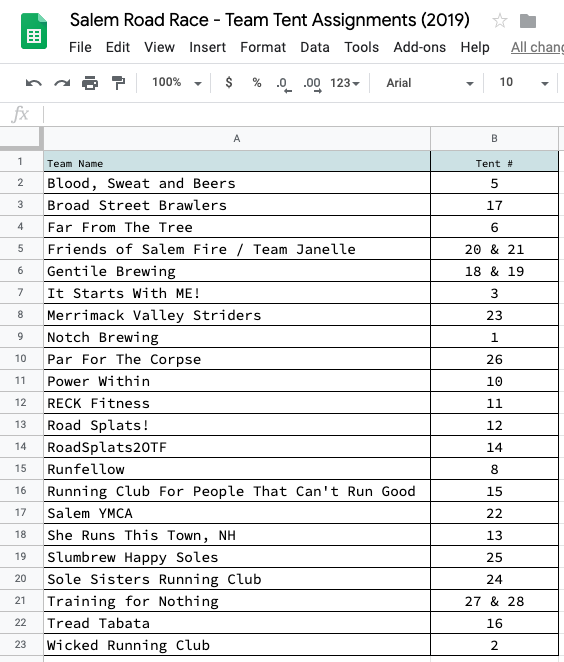Select cell It Starts With ME!
The height and width of the screenshot is (662, 564).
pyautogui.click(x=237, y=293)
